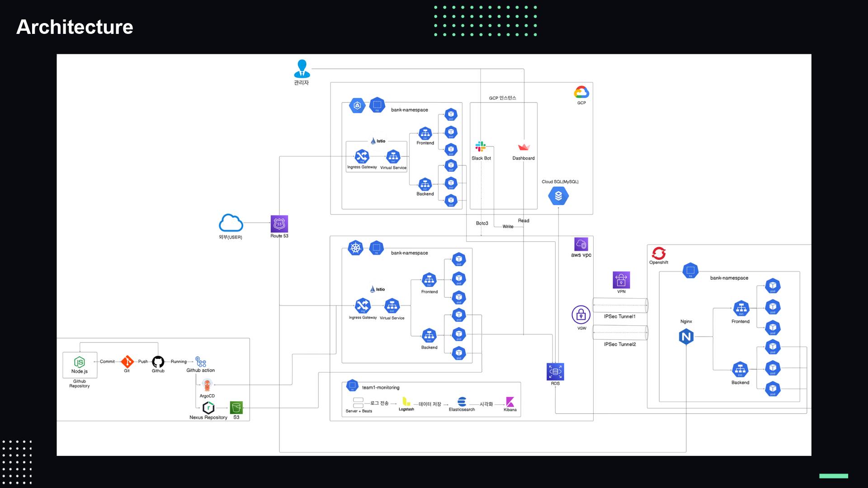The image size is (868, 488).
Task: Select the Slack Bot icon
Action: 480,147
